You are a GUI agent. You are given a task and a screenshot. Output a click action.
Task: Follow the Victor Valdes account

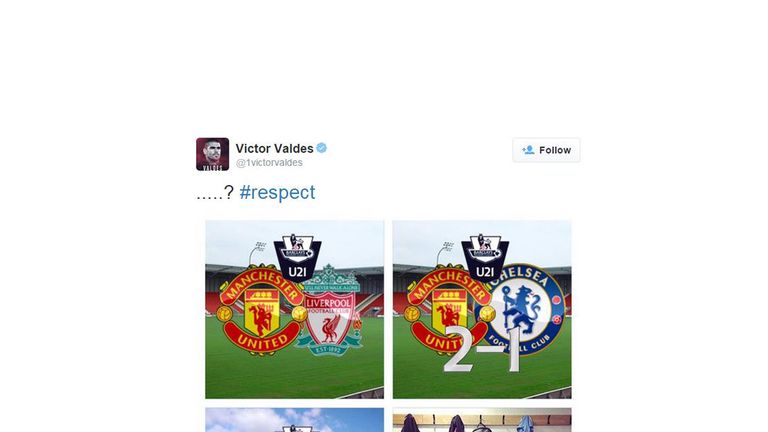(x=546, y=150)
